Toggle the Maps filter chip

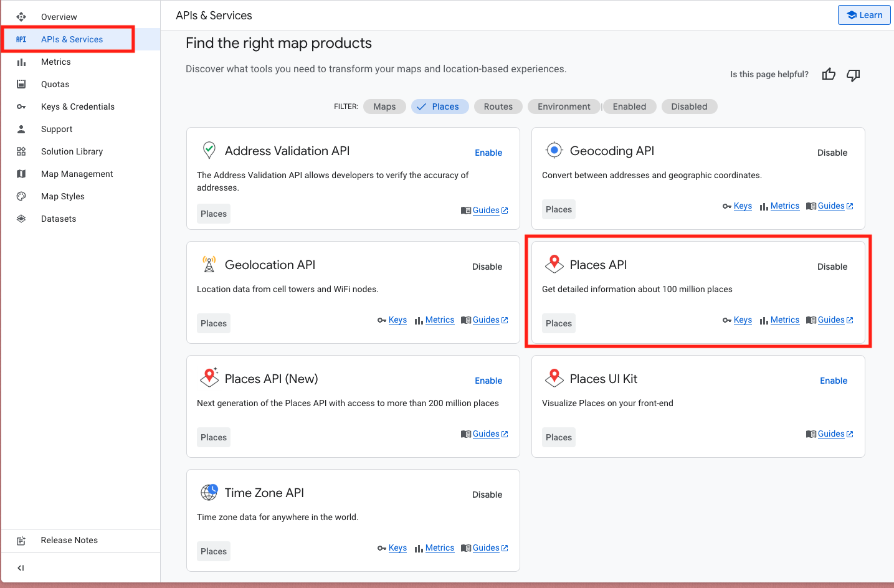point(384,107)
